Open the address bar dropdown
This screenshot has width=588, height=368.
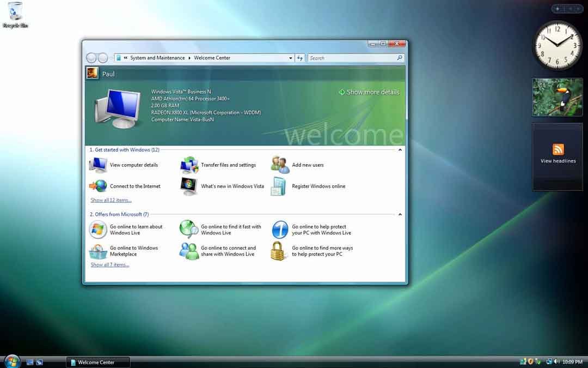tap(290, 58)
